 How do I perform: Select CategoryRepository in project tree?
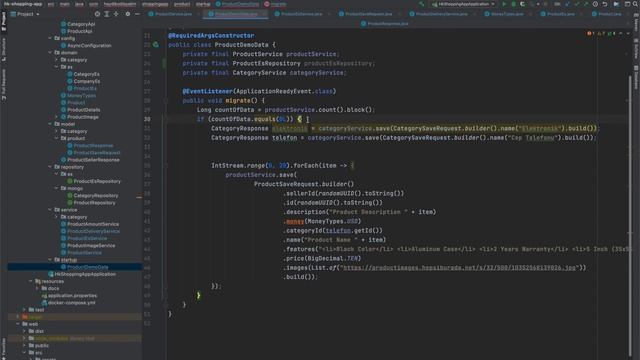pyautogui.click(x=96, y=196)
